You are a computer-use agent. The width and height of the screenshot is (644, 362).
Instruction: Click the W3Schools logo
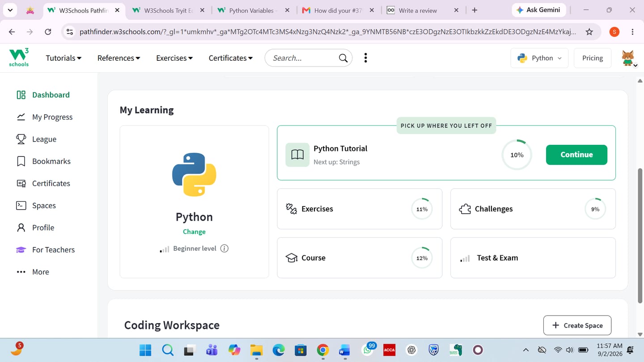point(19,58)
